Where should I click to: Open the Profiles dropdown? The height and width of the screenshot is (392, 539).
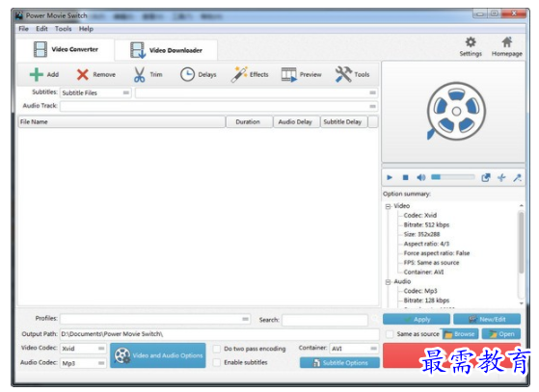pyautogui.click(x=155, y=319)
